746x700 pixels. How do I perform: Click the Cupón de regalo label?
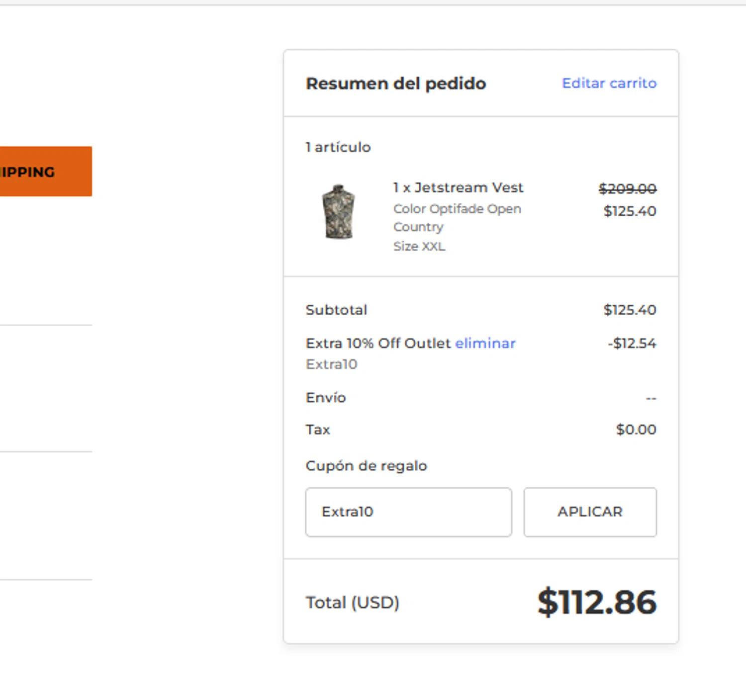[367, 466]
